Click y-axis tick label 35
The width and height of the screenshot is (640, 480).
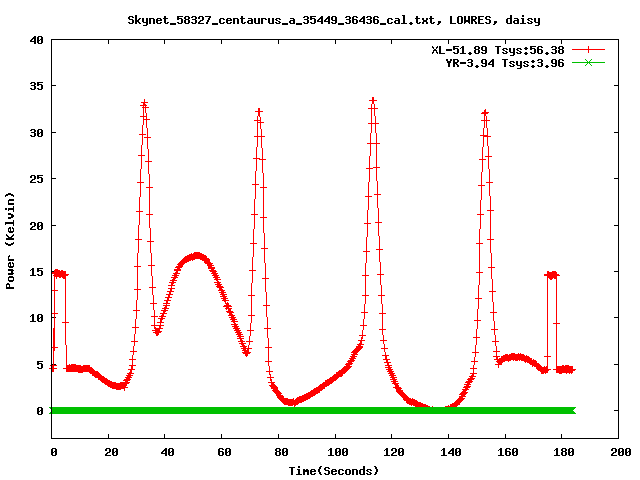tap(36, 86)
